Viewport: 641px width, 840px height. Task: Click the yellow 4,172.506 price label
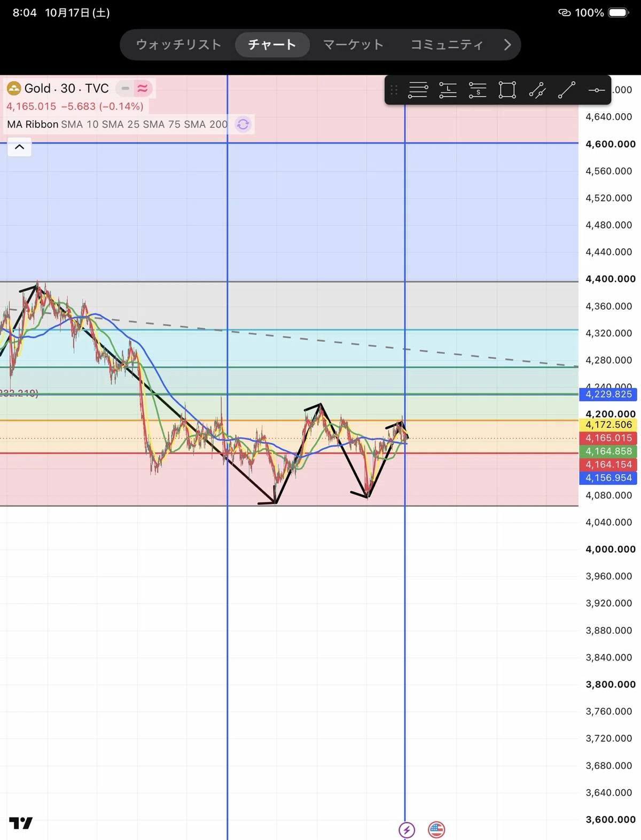pyautogui.click(x=608, y=425)
